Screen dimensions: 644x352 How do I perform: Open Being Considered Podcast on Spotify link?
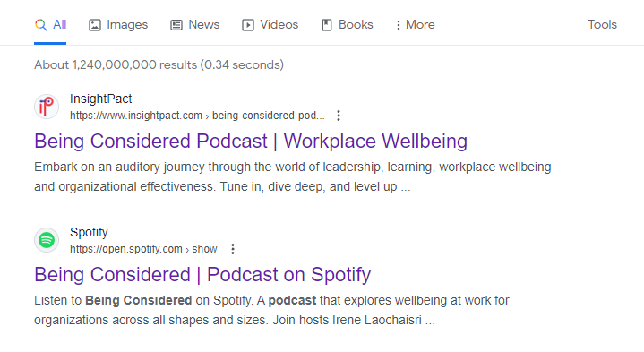pos(202,275)
